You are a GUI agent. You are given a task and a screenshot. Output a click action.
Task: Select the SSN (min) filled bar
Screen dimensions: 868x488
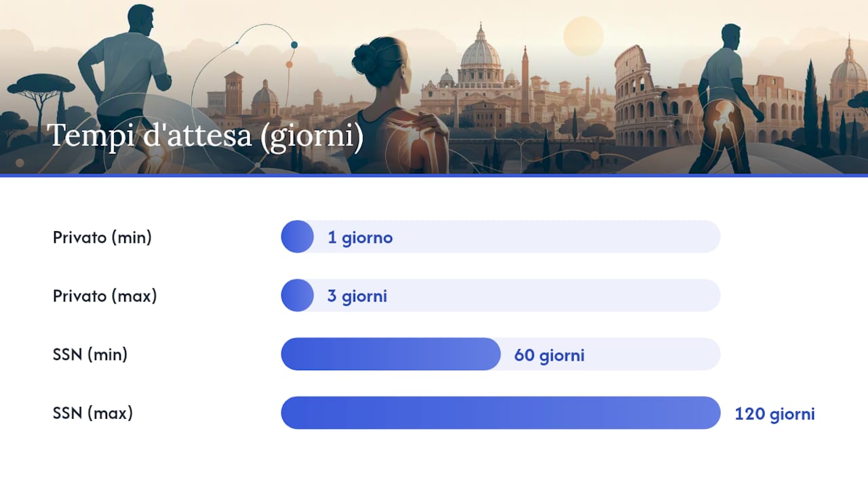coord(391,354)
